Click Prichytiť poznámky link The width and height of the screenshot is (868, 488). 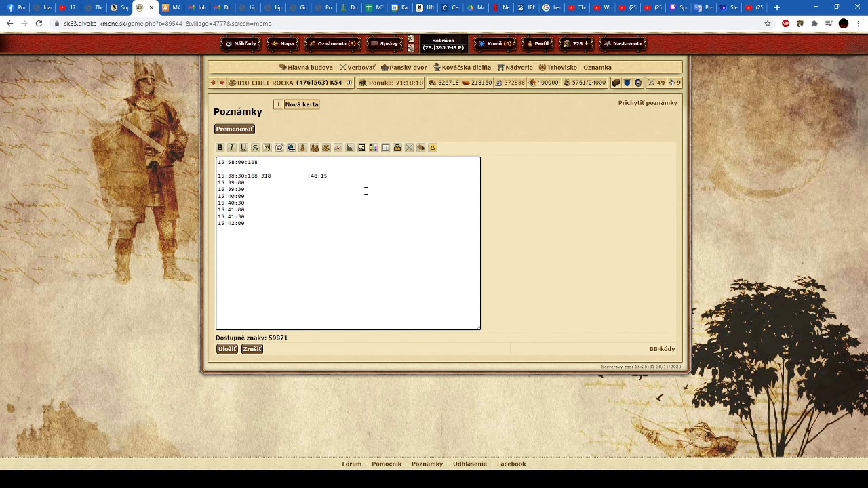click(648, 103)
